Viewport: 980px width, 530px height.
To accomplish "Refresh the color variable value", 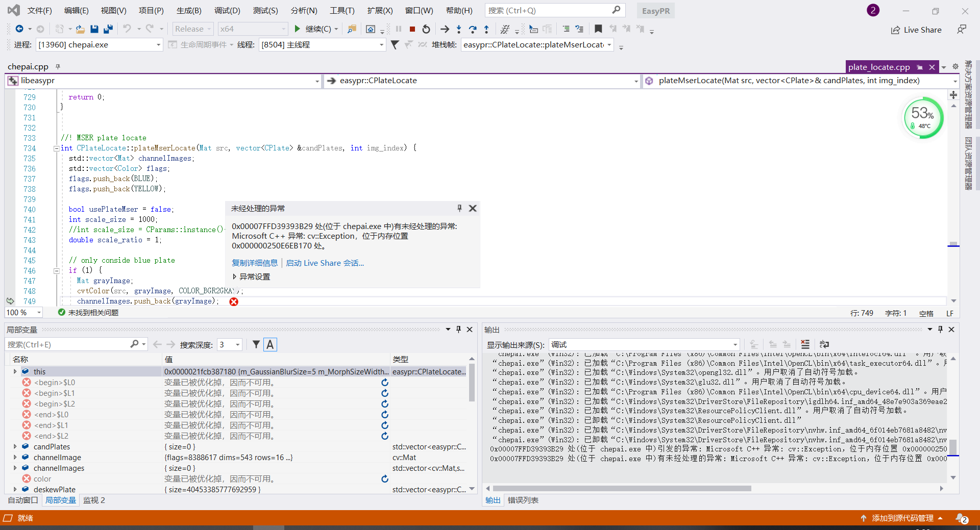I will pos(385,479).
